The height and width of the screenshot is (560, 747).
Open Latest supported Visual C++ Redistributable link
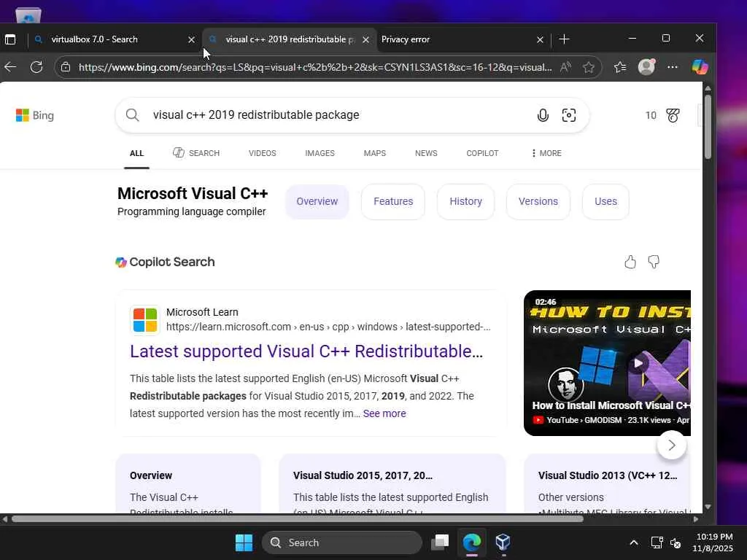pyautogui.click(x=306, y=351)
